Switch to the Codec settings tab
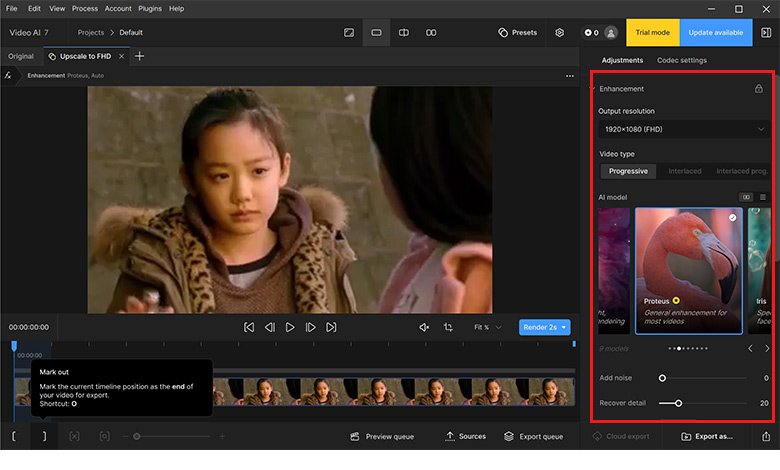Viewport: 780px width, 470px height. point(682,60)
